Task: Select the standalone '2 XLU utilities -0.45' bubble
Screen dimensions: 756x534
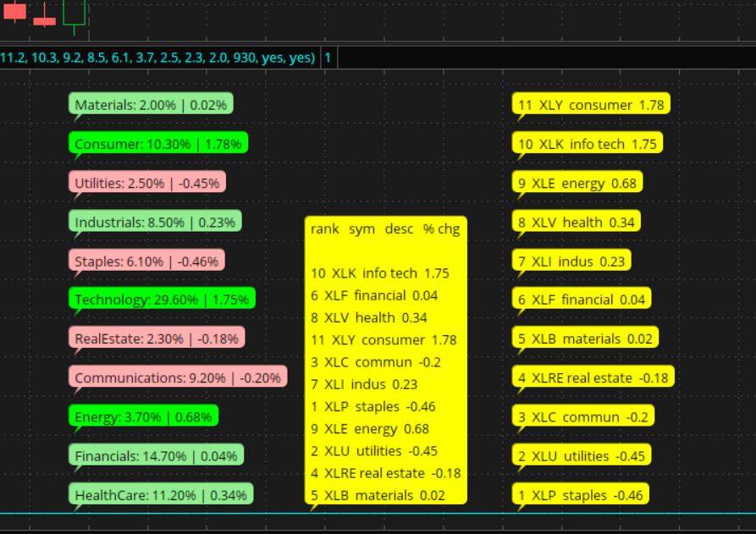Action: [x=582, y=455]
